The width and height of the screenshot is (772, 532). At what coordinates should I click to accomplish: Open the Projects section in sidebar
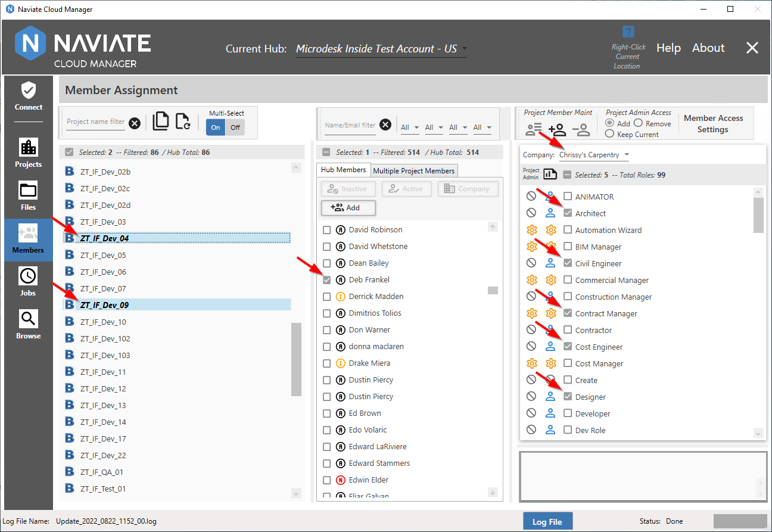click(x=29, y=153)
